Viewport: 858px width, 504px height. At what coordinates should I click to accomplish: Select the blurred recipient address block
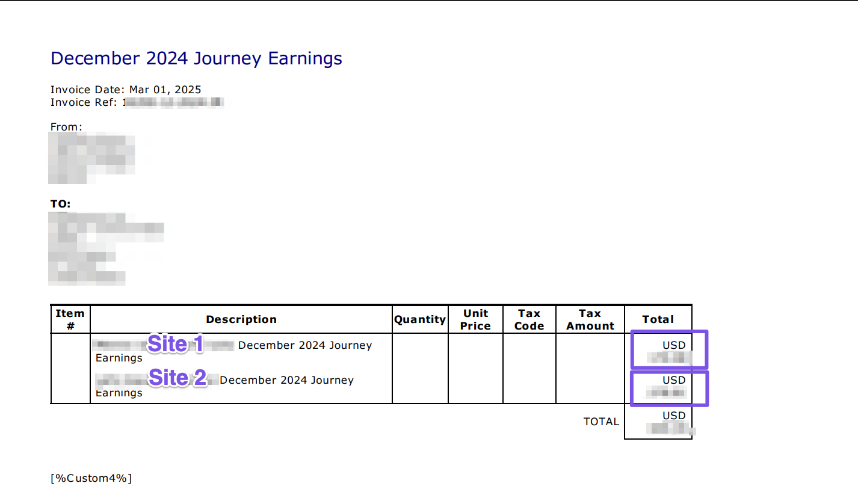[x=105, y=248]
